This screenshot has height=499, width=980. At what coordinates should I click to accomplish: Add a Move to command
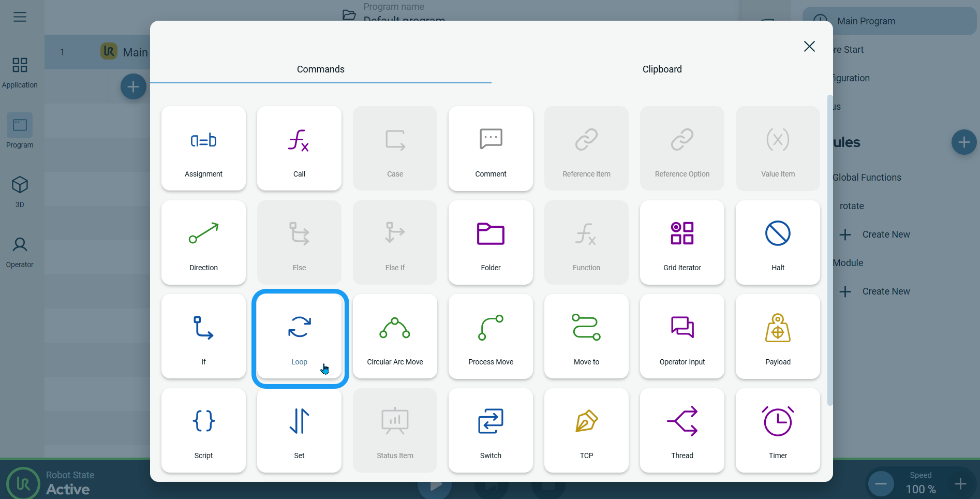[x=586, y=337]
